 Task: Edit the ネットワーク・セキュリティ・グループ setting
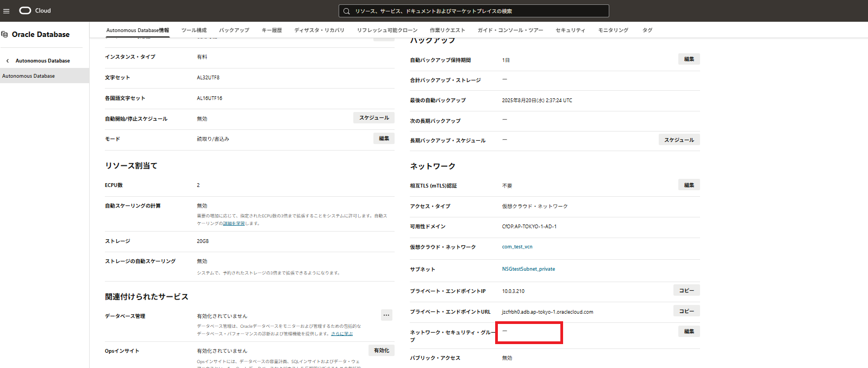(x=689, y=332)
